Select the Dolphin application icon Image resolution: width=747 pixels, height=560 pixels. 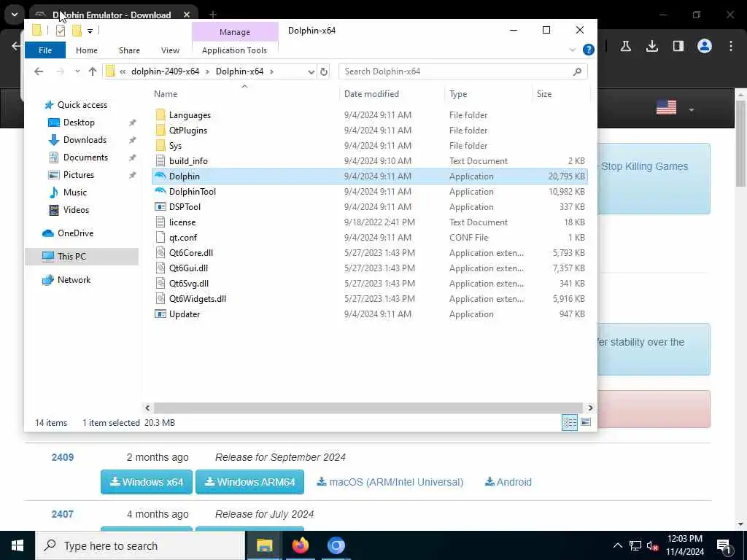point(160,176)
